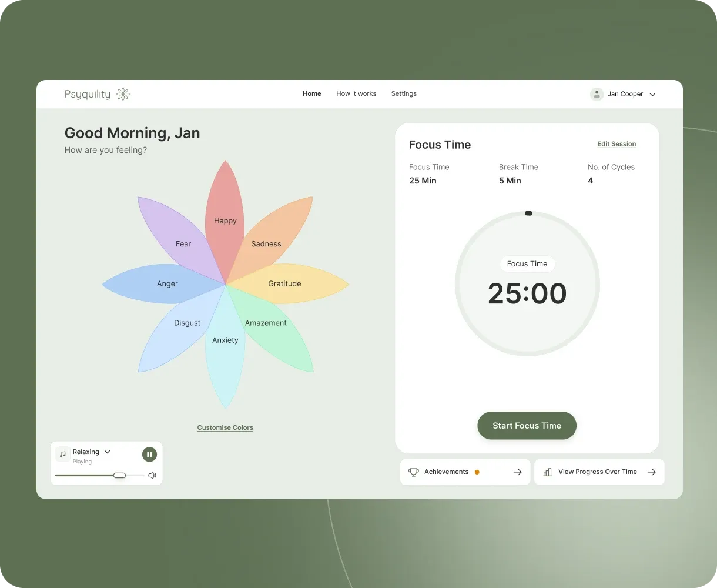Click the music note icon in player
Screen dimensions: 717x588
tap(63, 454)
